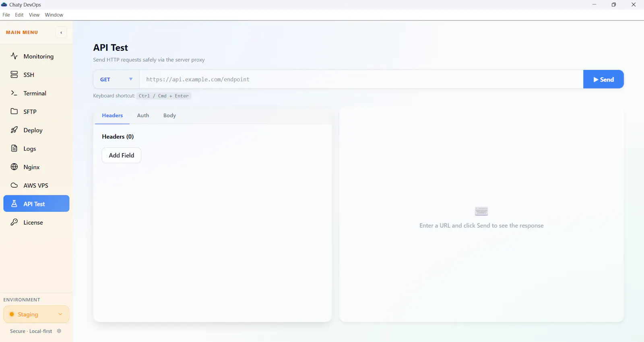Select the Nginx label in sidebar
This screenshot has height=342, width=644.
31,167
